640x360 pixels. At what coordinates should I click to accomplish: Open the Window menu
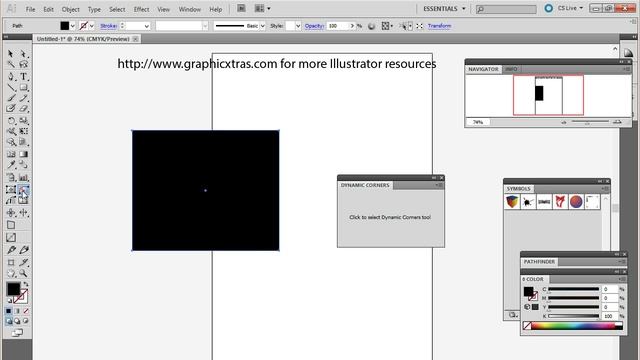190,9
